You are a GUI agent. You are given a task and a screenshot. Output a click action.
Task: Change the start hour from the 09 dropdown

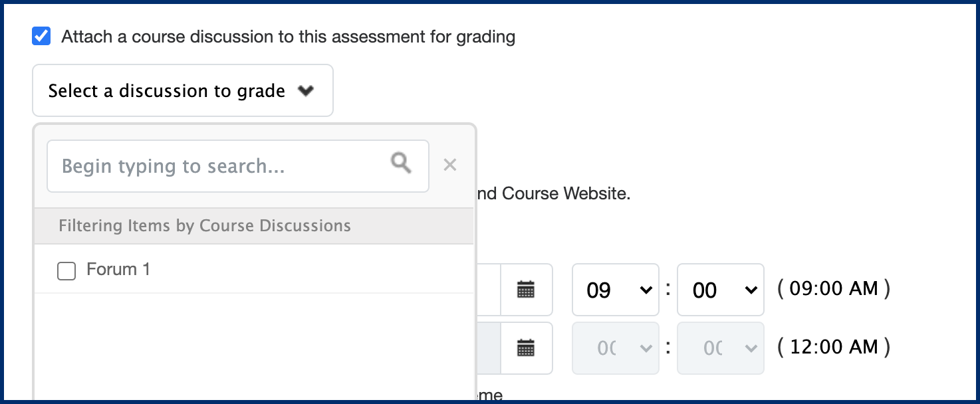coord(615,290)
